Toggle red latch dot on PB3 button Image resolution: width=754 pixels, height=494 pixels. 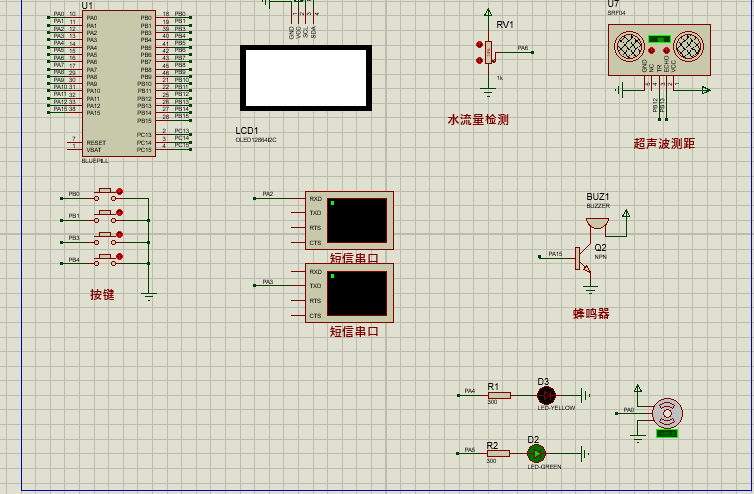[120, 235]
